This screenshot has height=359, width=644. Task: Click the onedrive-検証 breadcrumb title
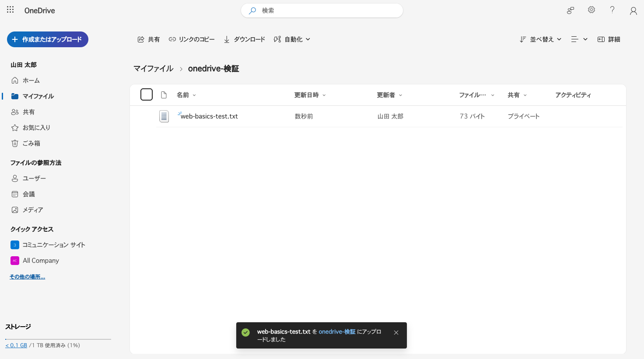(213, 69)
